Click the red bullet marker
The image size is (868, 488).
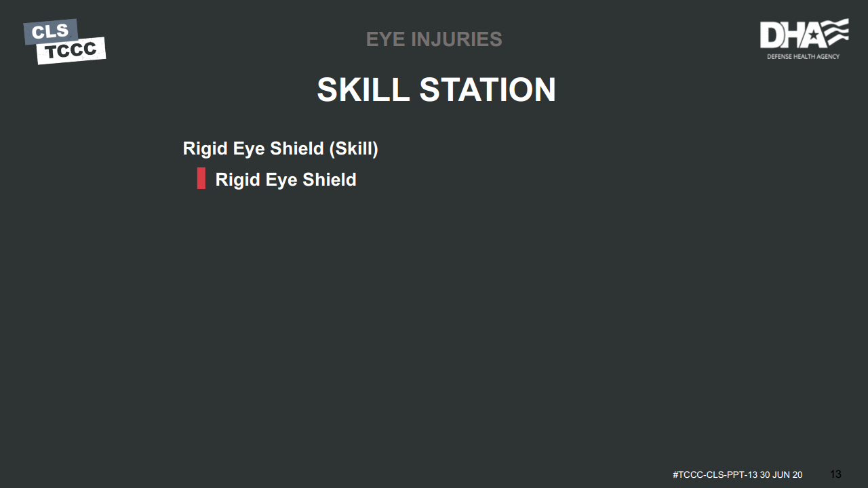click(x=201, y=179)
